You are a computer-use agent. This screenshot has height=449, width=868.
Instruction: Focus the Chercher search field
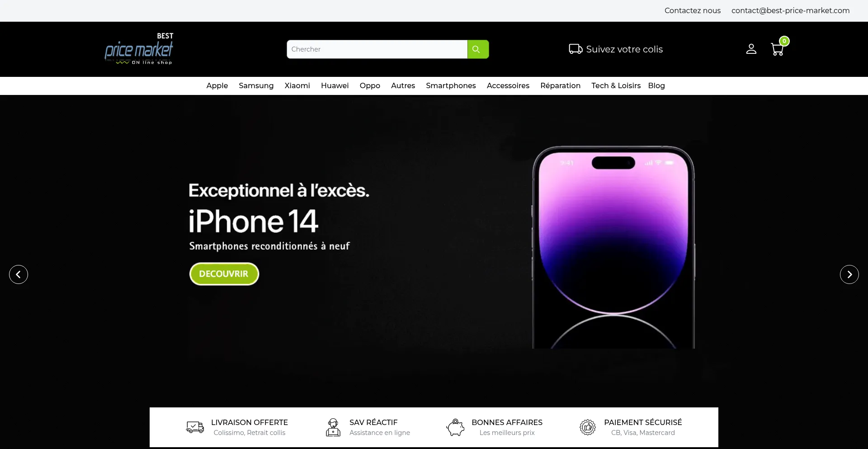377,49
